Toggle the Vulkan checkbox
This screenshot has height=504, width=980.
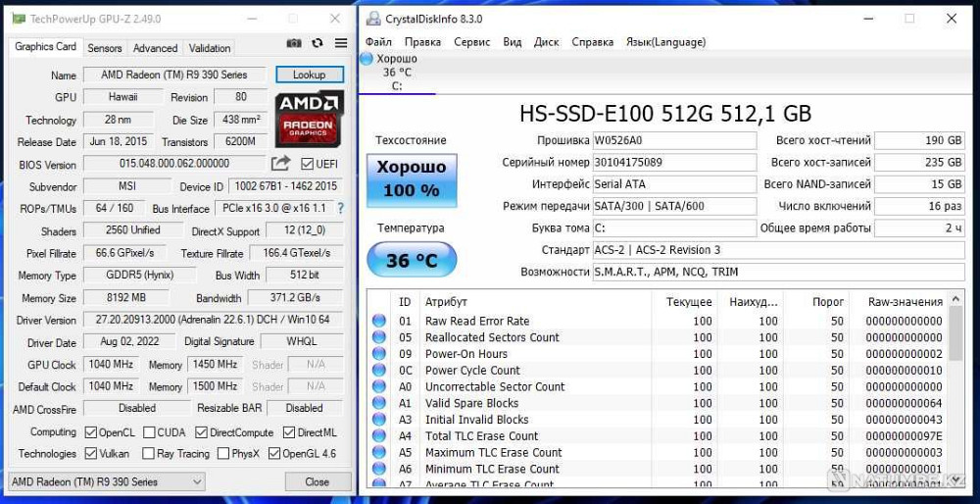pyautogui.click(x=90, y=453)
